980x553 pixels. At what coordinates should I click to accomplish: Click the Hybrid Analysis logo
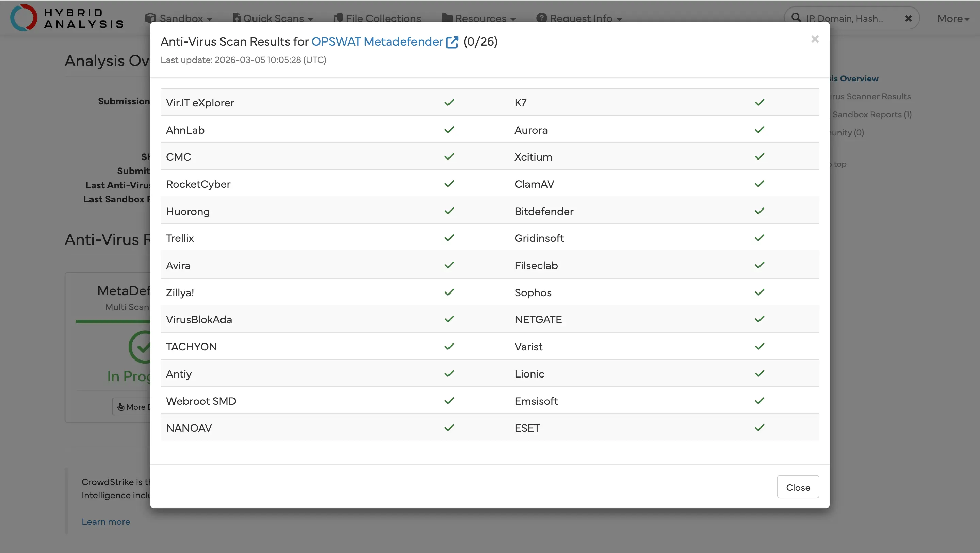pos(67,17)
